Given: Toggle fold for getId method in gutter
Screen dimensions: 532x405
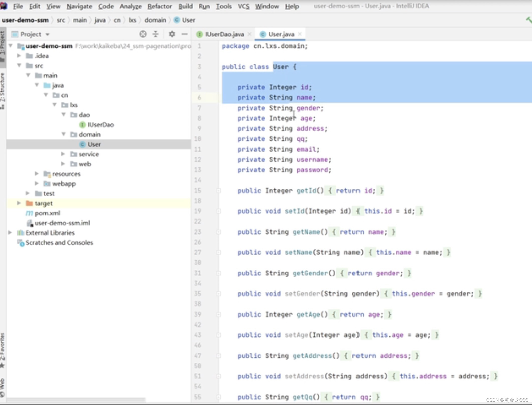Looking at the screenshot, I should (218, 191).
